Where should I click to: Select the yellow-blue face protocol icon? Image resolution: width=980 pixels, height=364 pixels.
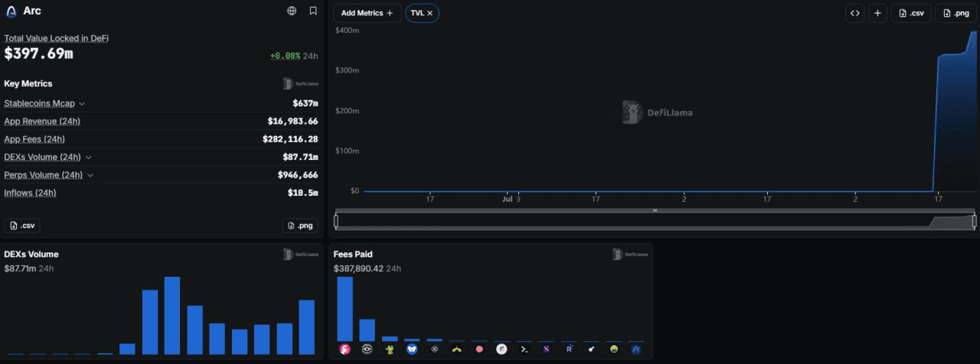click(614, 349)
